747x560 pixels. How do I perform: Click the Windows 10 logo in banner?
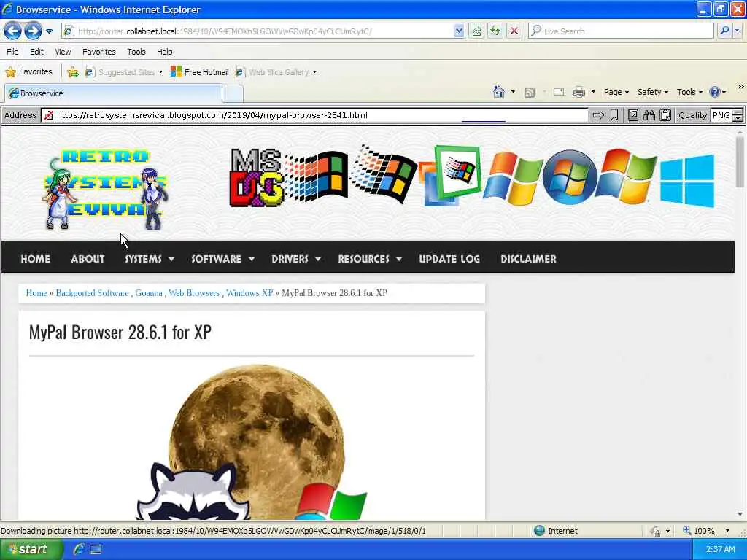[687, 181]
